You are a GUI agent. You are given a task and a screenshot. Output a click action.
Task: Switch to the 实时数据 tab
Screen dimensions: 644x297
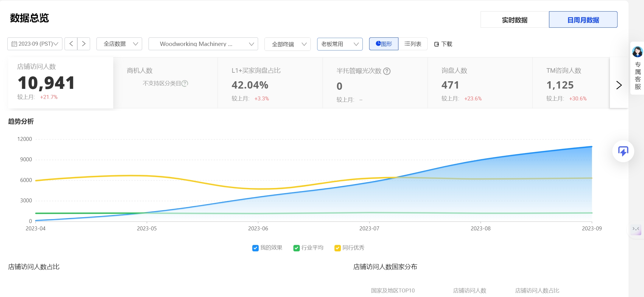point(514,20)
